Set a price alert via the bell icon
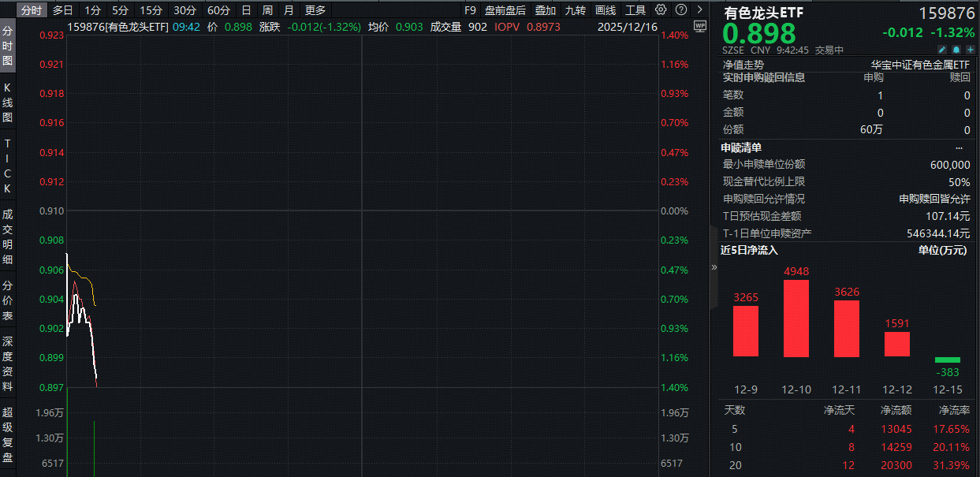This screenshot has width=980, height=477. (957, 49)
